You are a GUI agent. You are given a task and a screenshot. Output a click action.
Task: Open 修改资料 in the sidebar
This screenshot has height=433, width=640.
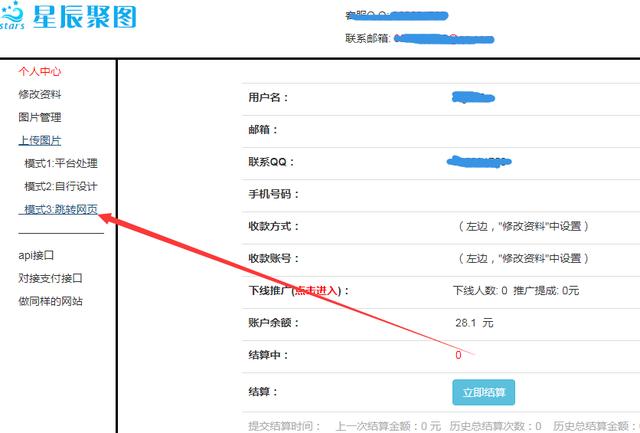[x=40, y=94]
